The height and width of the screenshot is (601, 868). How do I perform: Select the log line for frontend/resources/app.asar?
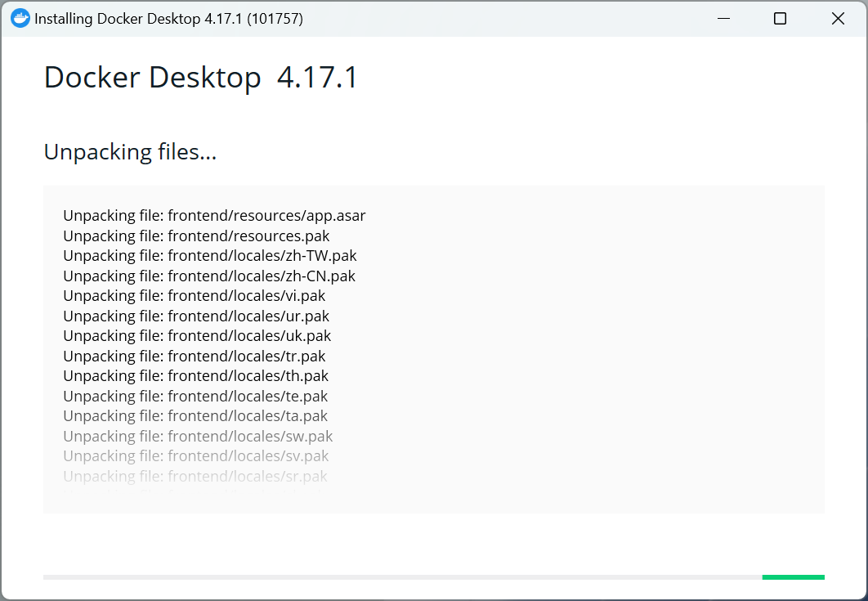click(214, 216)
